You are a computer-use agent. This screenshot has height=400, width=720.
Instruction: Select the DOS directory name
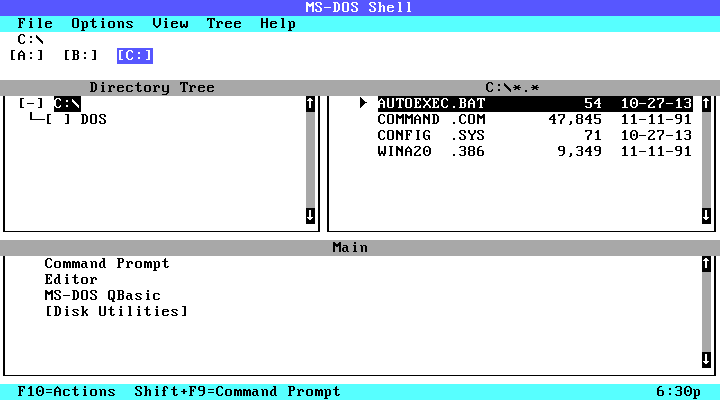click(x=94, y=119)
